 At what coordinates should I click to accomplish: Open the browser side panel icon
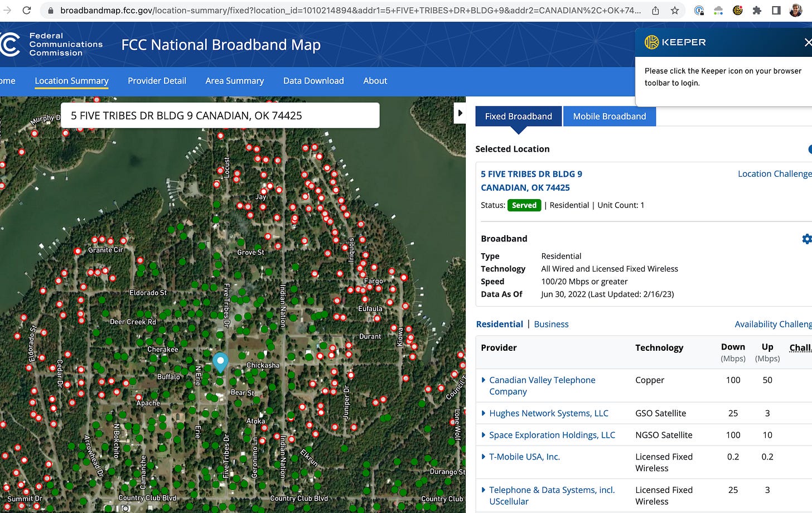point(776,10)
